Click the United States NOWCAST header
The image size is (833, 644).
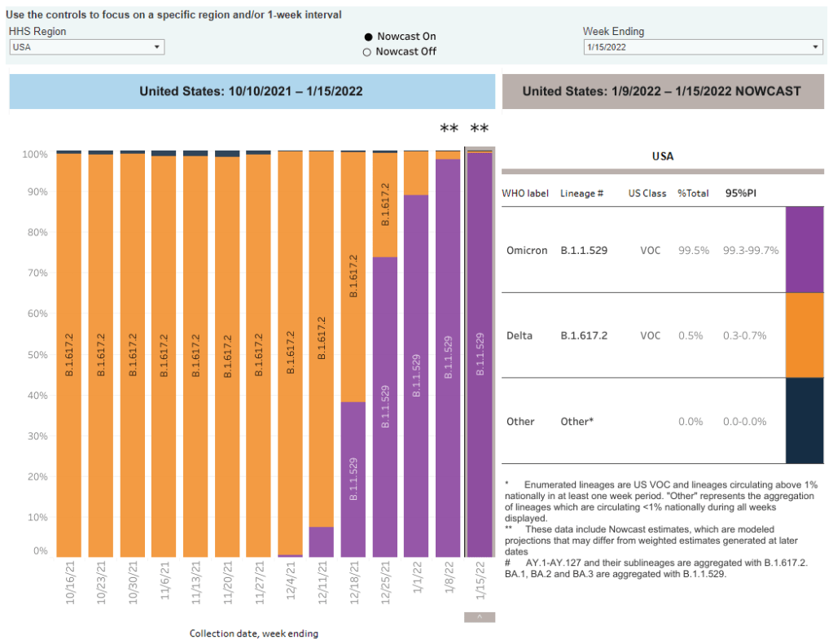pos(662,91)
